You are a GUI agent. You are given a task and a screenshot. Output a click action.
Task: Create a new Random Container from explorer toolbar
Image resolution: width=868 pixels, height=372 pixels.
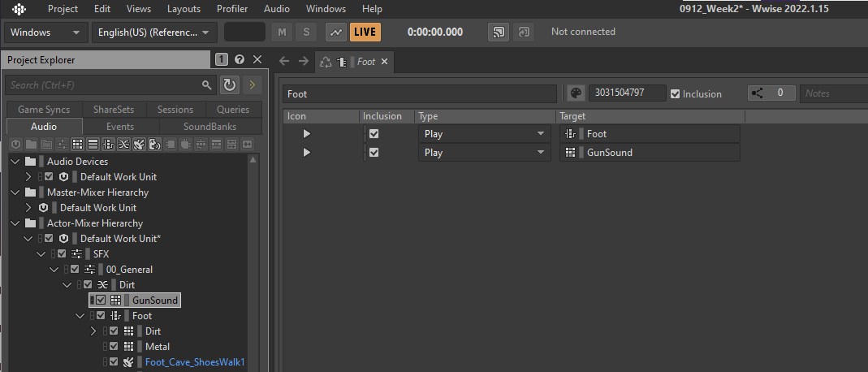[x=77, y=145]
